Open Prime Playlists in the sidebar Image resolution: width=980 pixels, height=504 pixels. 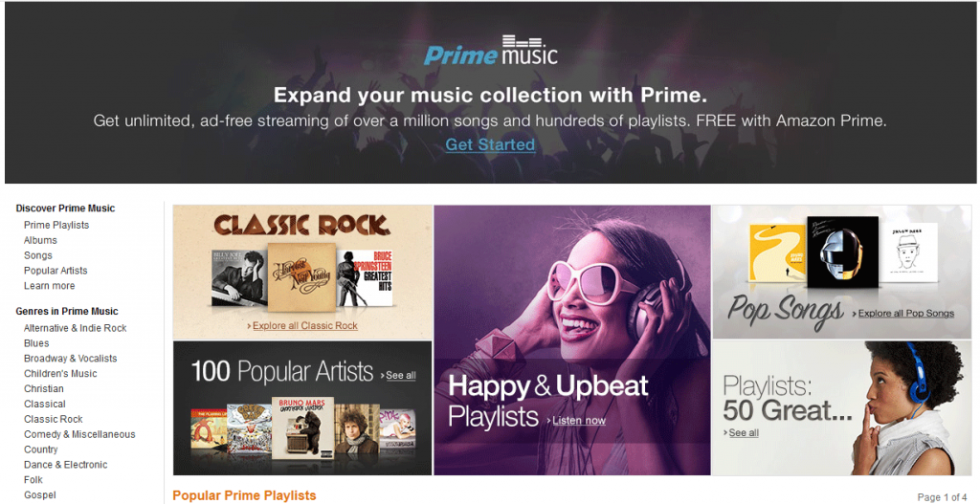tap(56, 225)
